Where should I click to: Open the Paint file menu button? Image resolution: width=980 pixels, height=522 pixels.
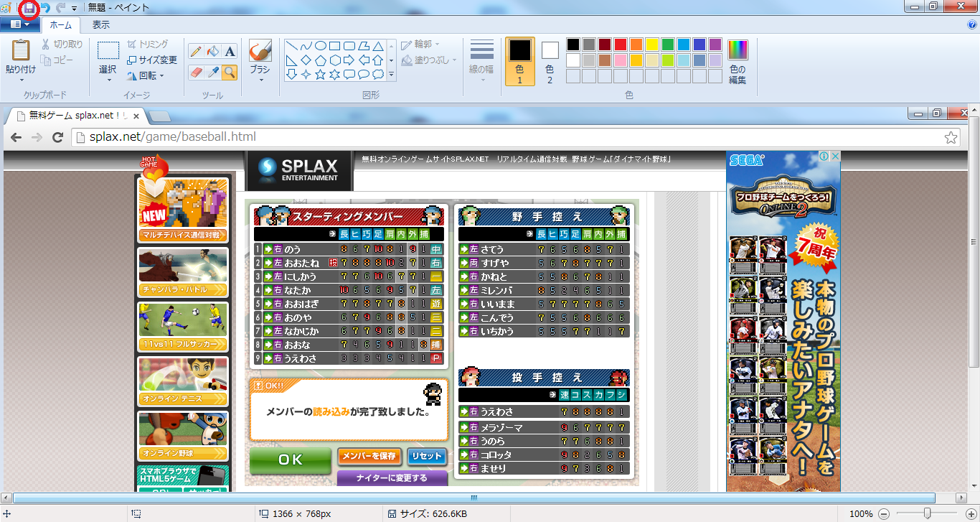click(20, 24)
